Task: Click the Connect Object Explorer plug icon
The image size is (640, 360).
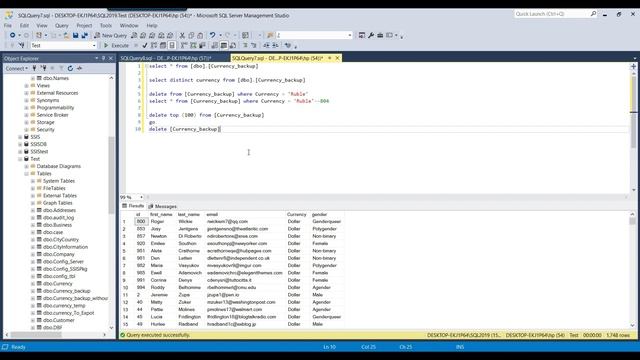Action: point(34,68)
